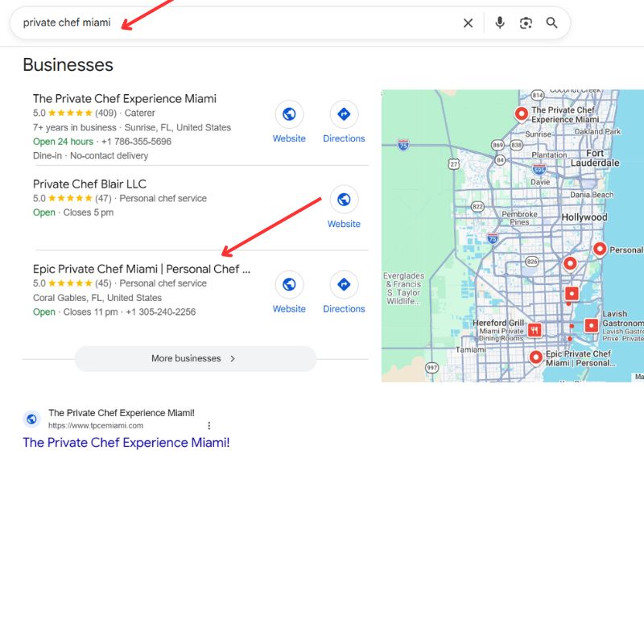Open The Private Chef Experience Miami! blue result link
Viewport: 644px width, 644px height.
(x=126, y=443)
